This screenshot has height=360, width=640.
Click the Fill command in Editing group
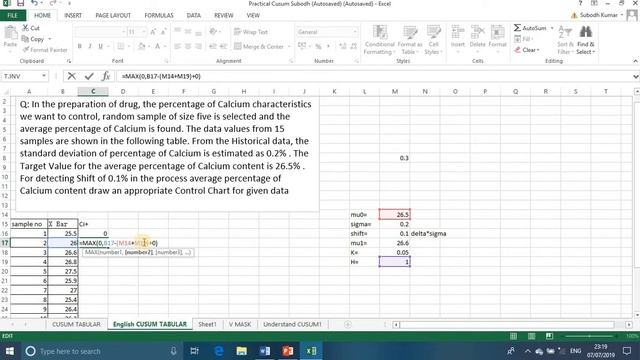pyautogui.click(x=524, y=39)
